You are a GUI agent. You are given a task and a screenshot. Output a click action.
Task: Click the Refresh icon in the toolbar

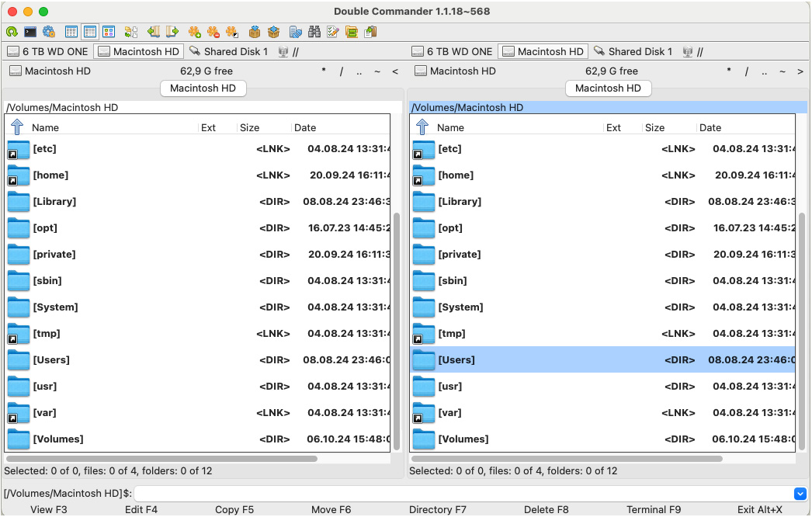12,32
